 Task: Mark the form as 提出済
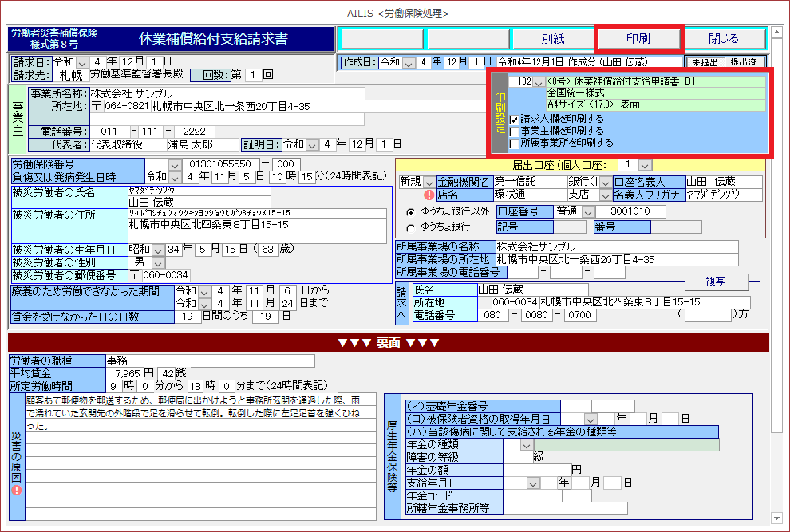[x=744, y=62]
